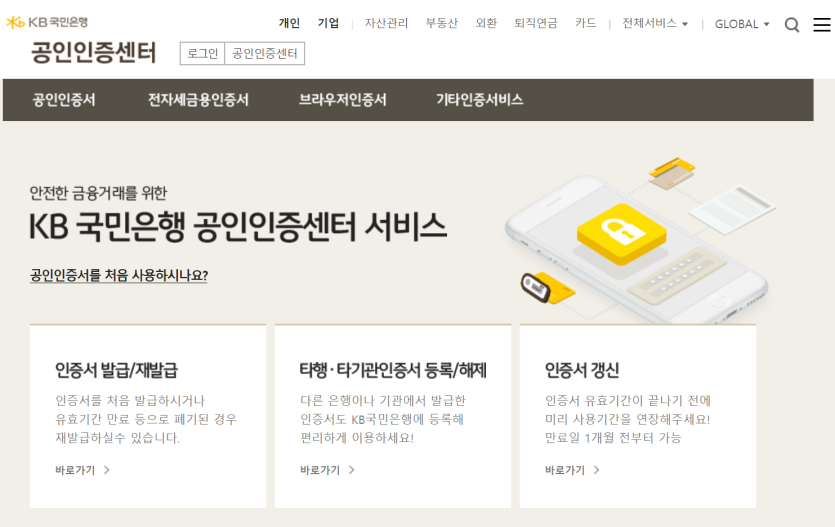
Task: Click 바로가기 under 인증서 갱신
Action: [565, 470]
